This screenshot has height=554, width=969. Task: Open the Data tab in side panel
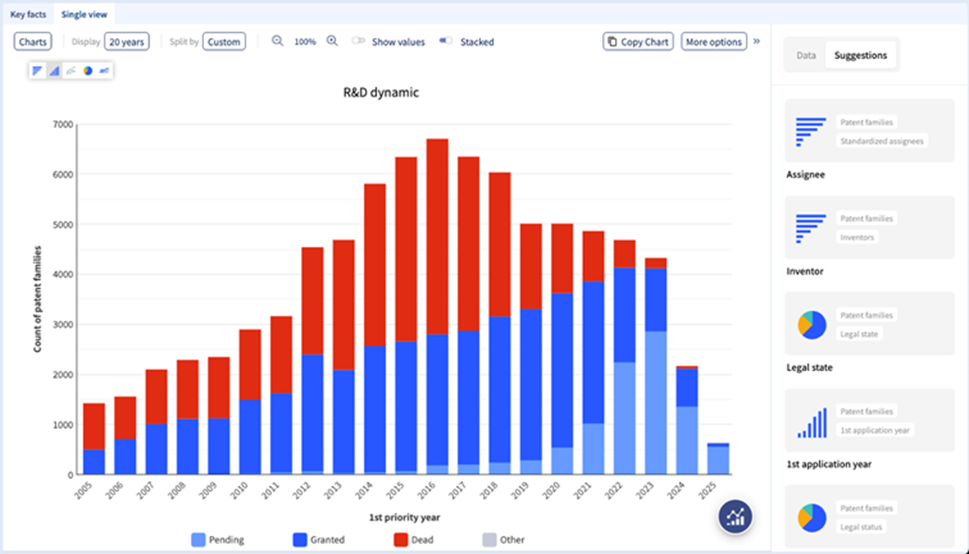(806, 56)
